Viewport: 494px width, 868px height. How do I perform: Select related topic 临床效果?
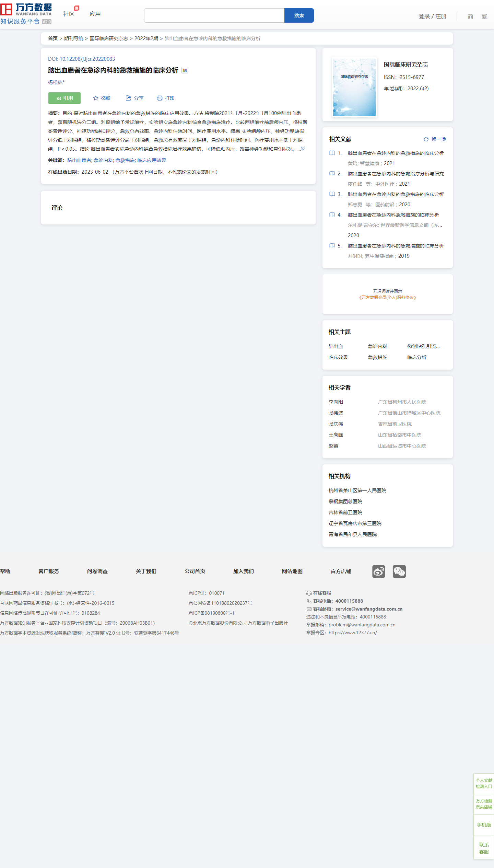click(x=338, y=357)
